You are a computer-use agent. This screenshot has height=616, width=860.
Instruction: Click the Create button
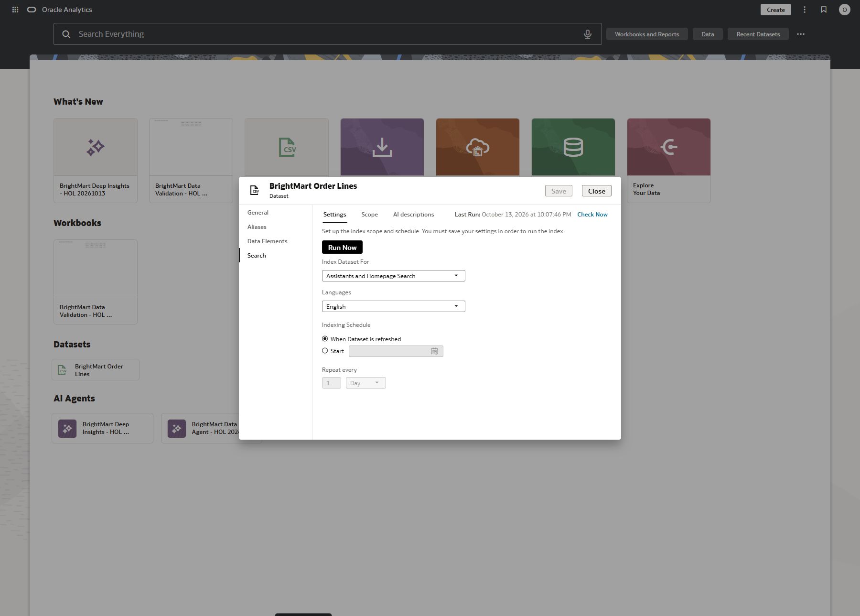[776, 10]
